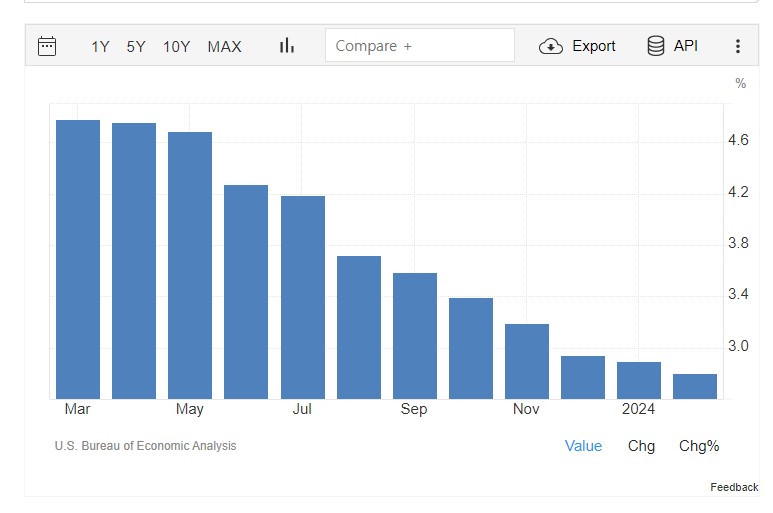This screenshot has height=513, width=773.
Task: Click the 2024 axis label
Action: tap(638, 409)
